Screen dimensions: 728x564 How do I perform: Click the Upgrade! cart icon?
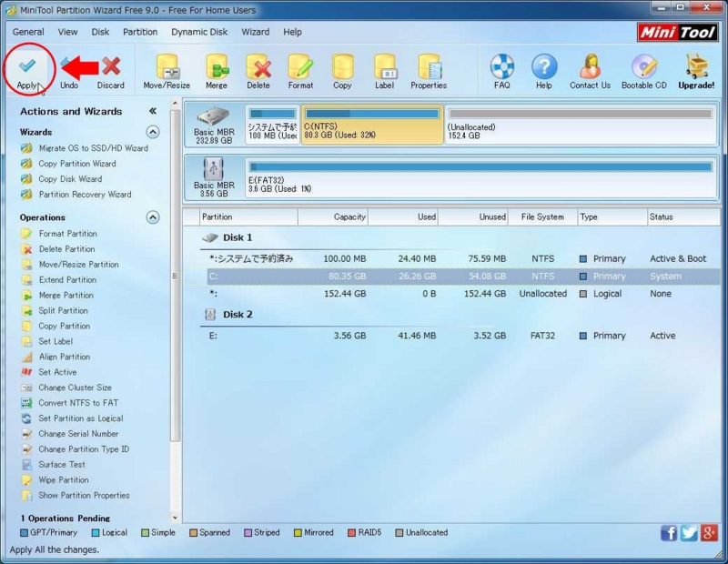[696, 66]
